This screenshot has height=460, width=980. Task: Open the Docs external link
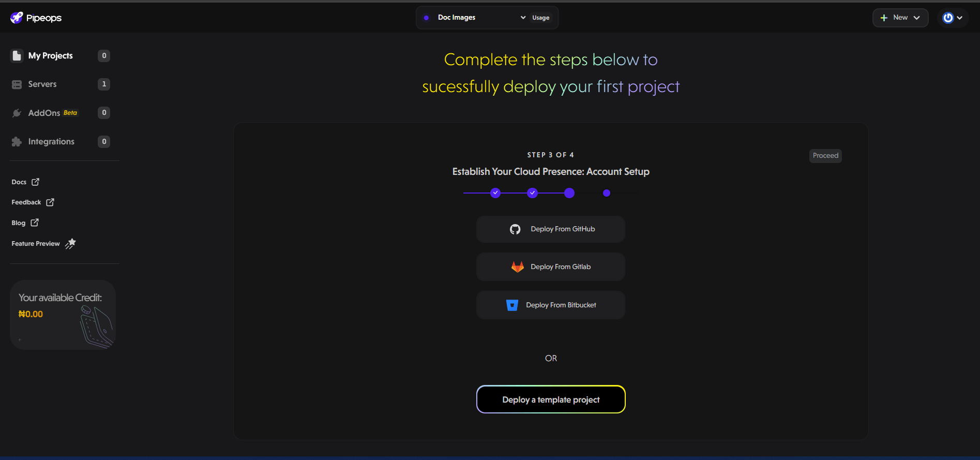click(25, 182)
